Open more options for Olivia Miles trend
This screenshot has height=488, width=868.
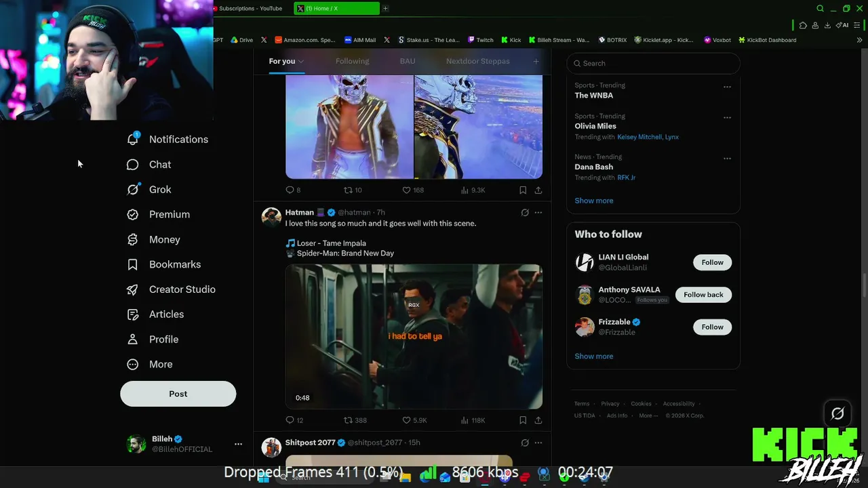[727, 117]
